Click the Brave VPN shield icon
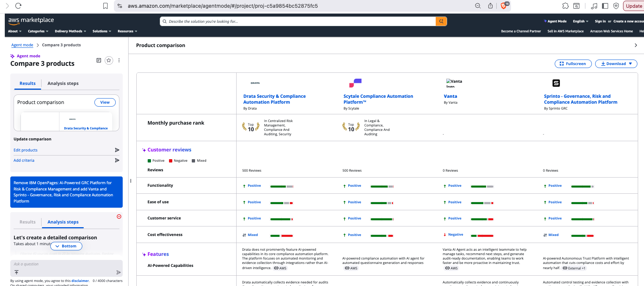The width and height of the screenshot is (644, 286). pyautogui.click(x=616, y=6)
